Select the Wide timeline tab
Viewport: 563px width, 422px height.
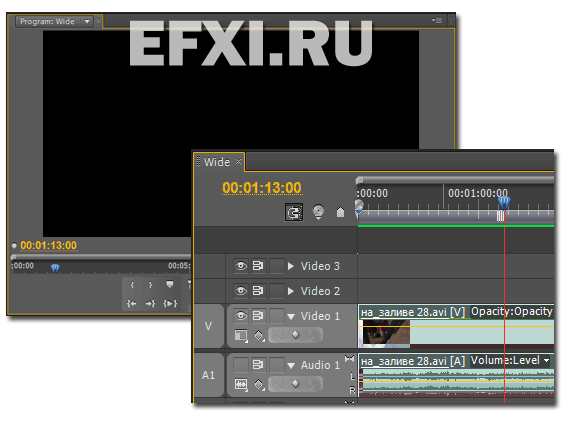[217, 162]
